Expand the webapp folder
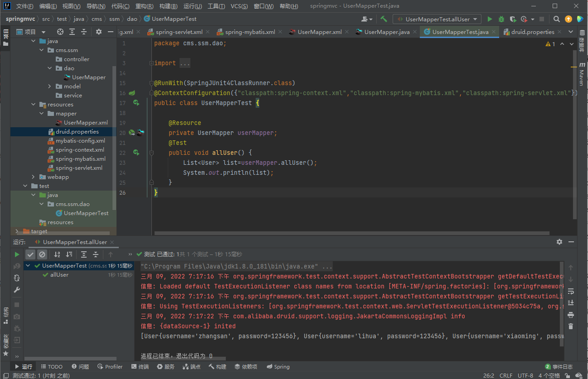 pos(33,177)
